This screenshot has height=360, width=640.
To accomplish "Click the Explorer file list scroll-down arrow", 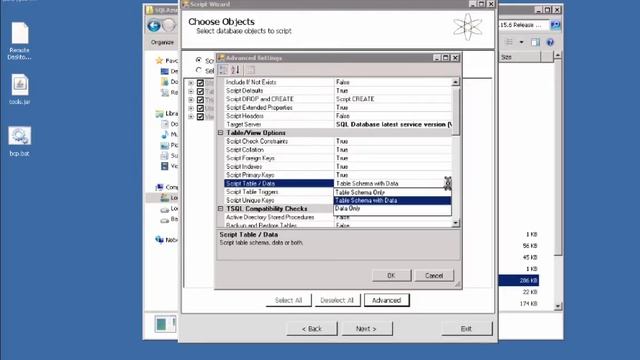I will coord(558,306).
